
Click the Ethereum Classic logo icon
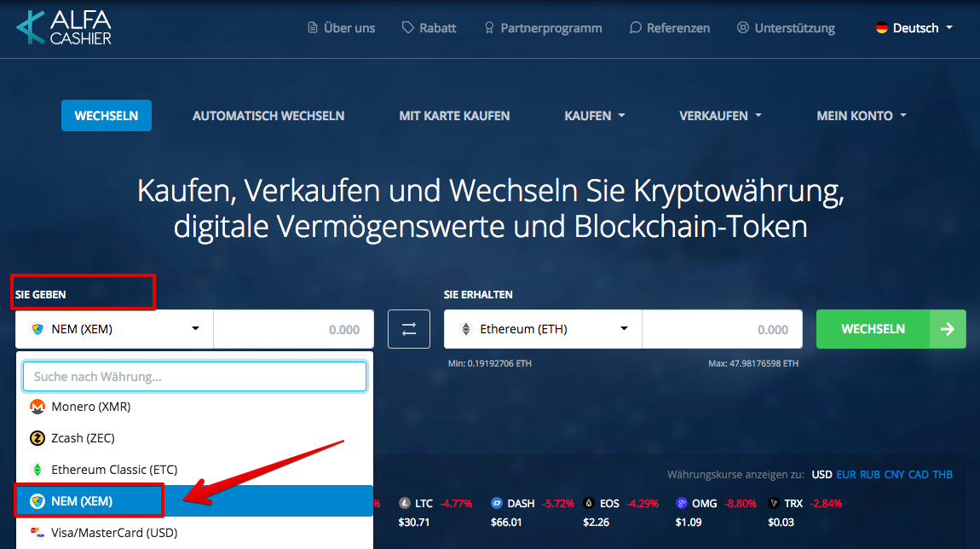[x=37, y=470]
